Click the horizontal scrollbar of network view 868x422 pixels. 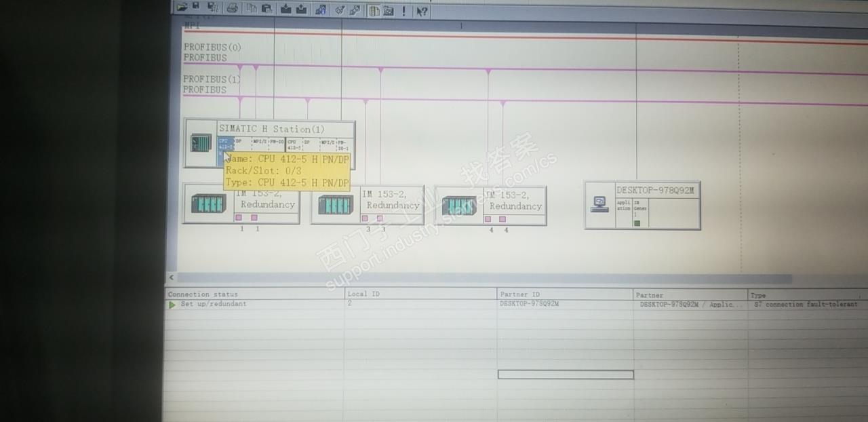(484, 278)
